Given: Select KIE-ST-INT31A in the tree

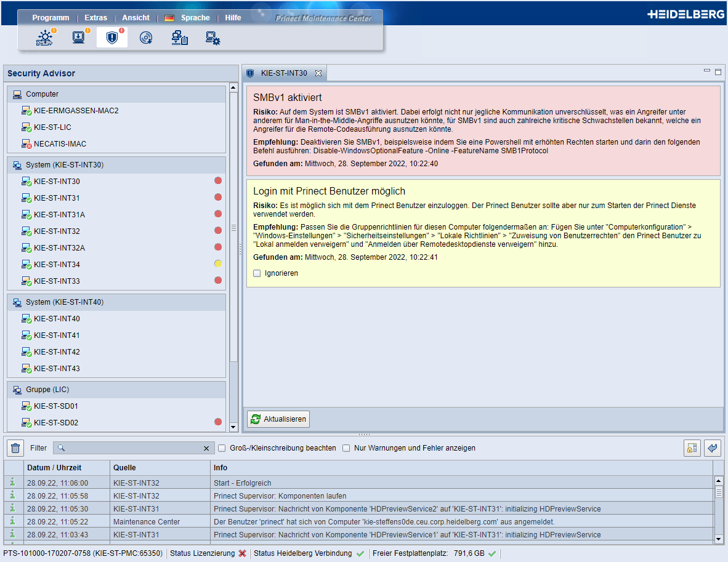Looking at the screenshot, I should (59, 214).
